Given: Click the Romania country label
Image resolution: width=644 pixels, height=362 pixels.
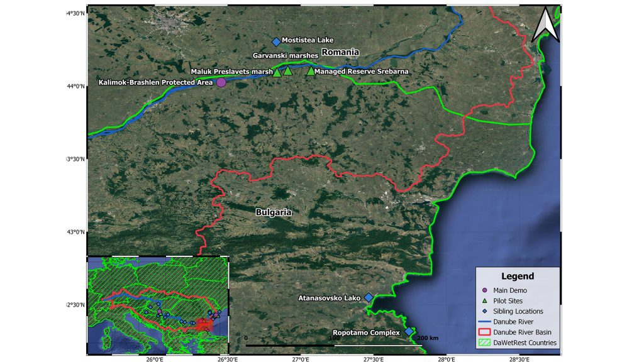Looking at the screenshot, I should [x=340, y=52].
